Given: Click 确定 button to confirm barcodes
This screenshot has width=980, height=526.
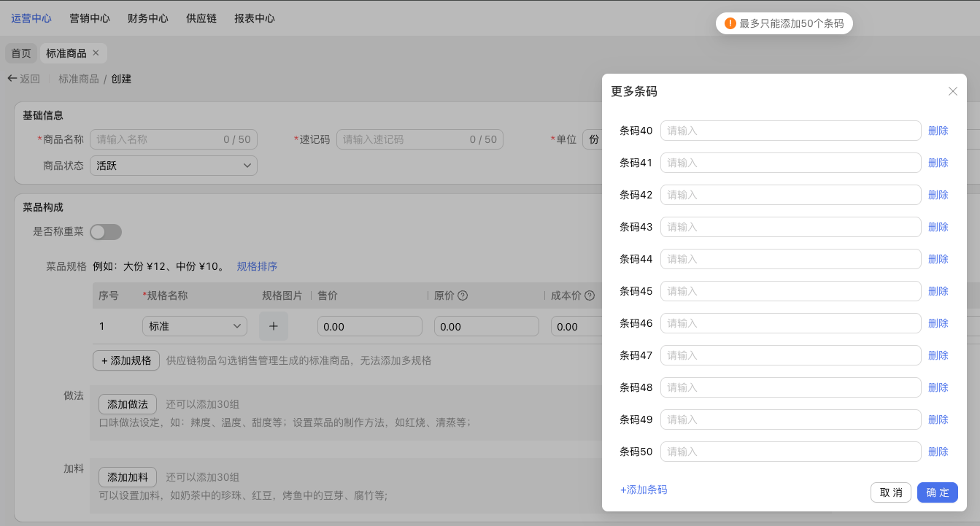Looking at the screenshot, I should click(x=937, y=492).
